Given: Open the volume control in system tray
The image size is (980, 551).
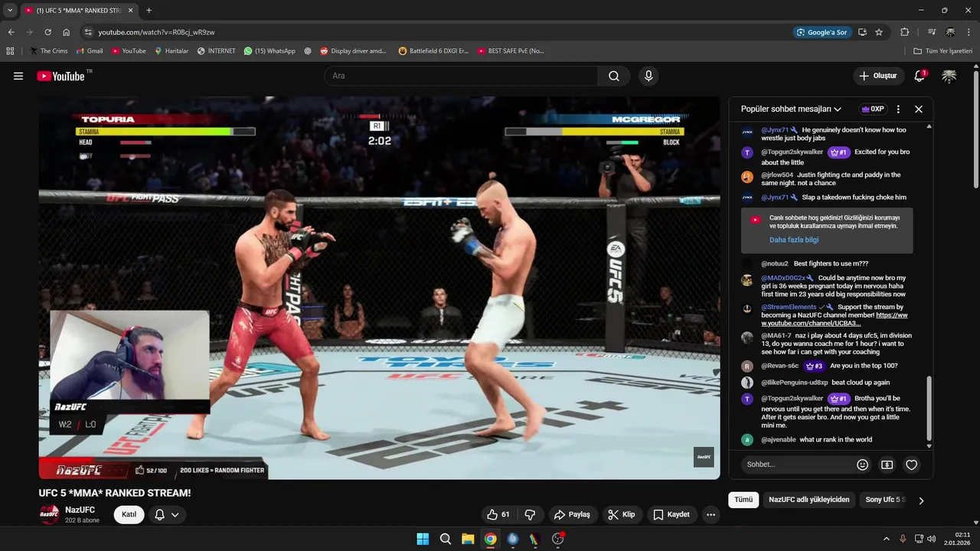Looking at the screenshot, I should pos(931,539).
